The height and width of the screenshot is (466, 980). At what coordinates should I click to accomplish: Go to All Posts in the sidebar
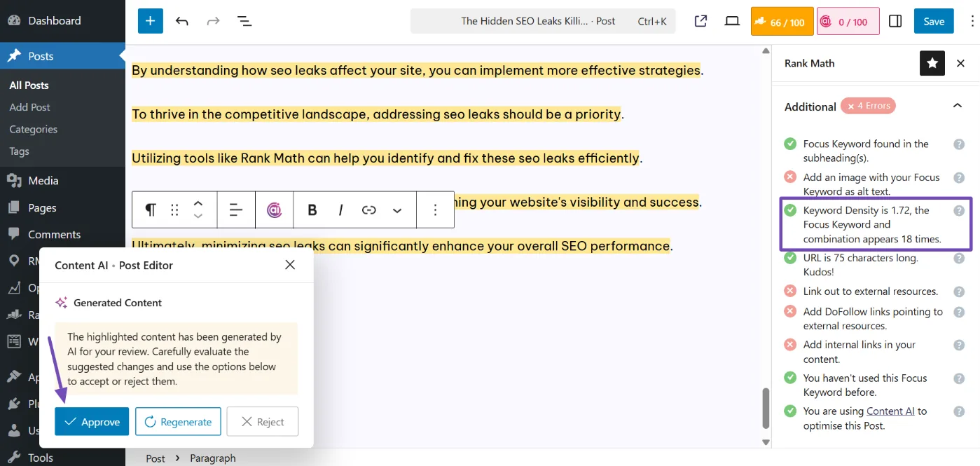28,85
